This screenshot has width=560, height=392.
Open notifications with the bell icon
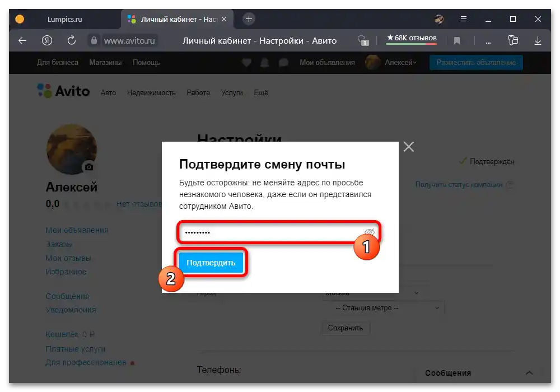pos(265,63)
